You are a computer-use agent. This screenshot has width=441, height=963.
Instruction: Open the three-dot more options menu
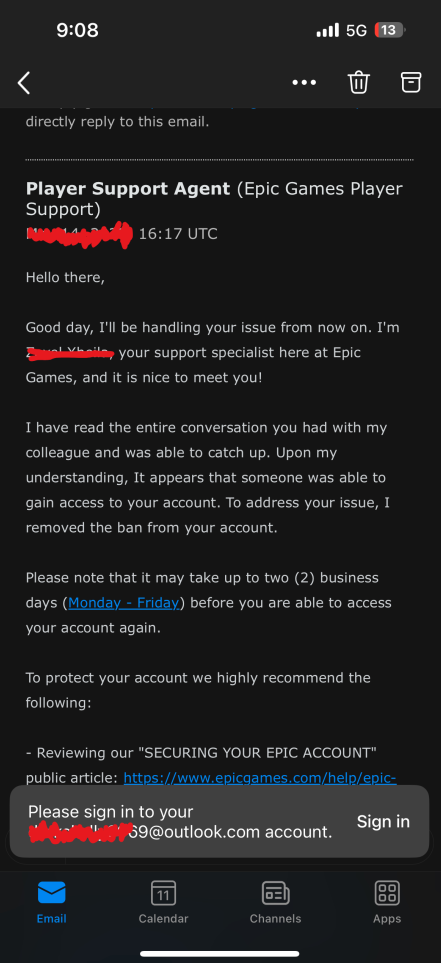(304, 82)
